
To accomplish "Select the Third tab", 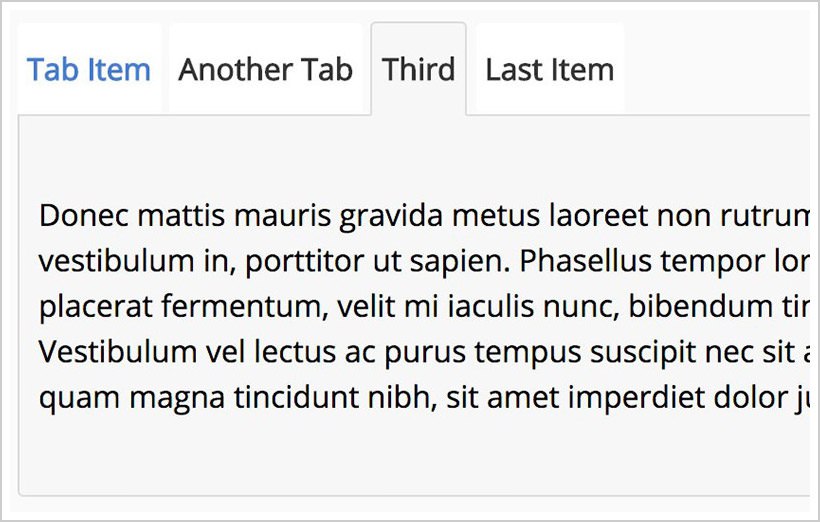I will (x=418, y=70).
